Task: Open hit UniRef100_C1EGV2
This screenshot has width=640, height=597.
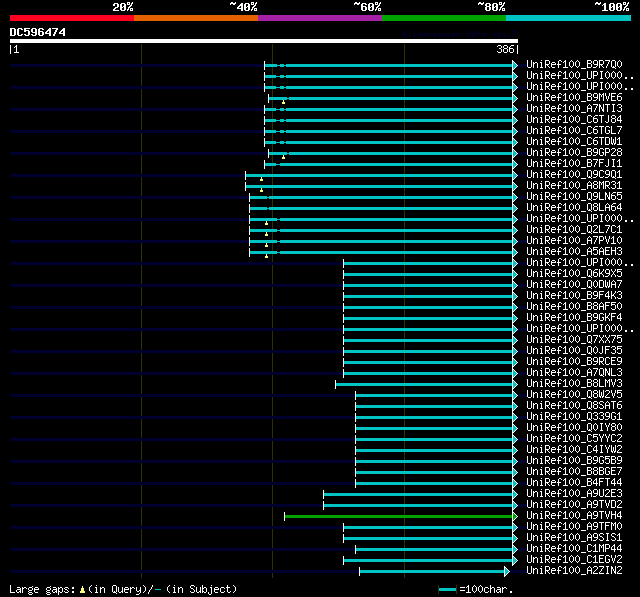Action: 574,560
